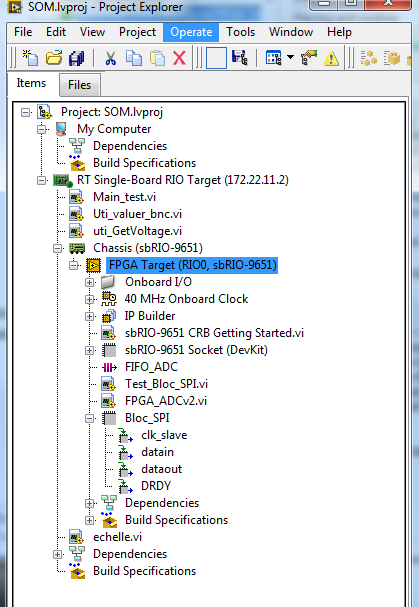Click the Build Selected box icon
This screenshot has height=607, width=419.
[392, 58]
